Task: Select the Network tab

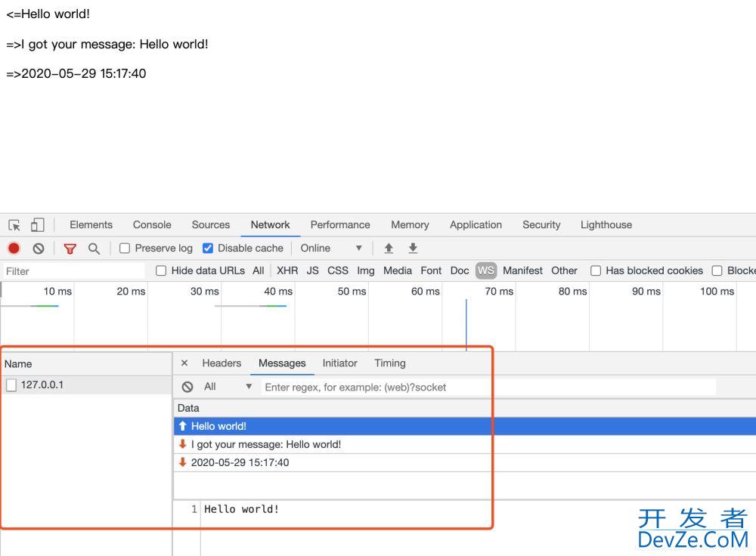Action: tap(270, 224)
